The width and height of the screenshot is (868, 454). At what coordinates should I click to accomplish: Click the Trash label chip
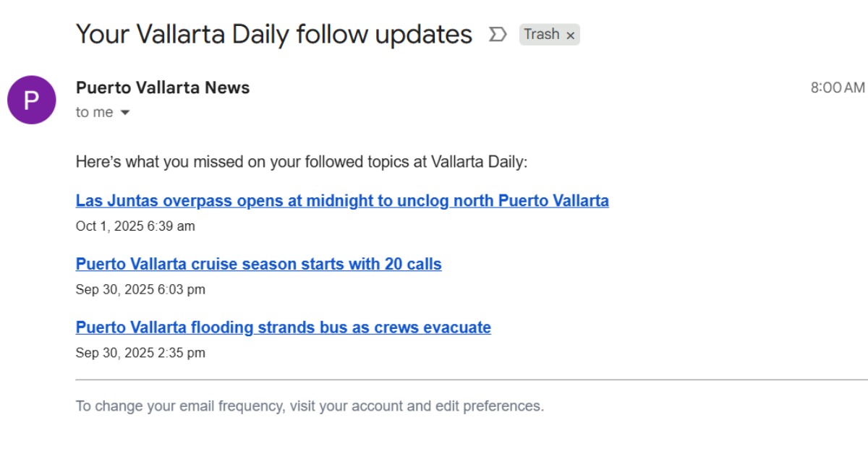click(541, 34)
